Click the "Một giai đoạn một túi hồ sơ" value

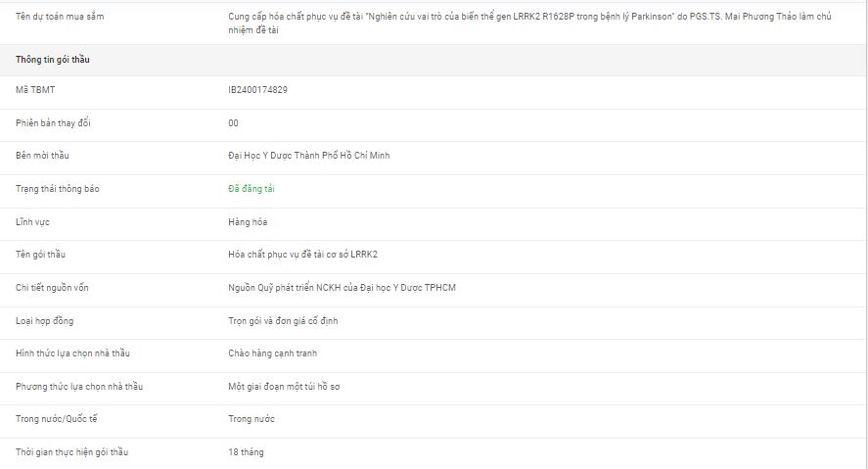pyautogui.click(x=284, y=387)
